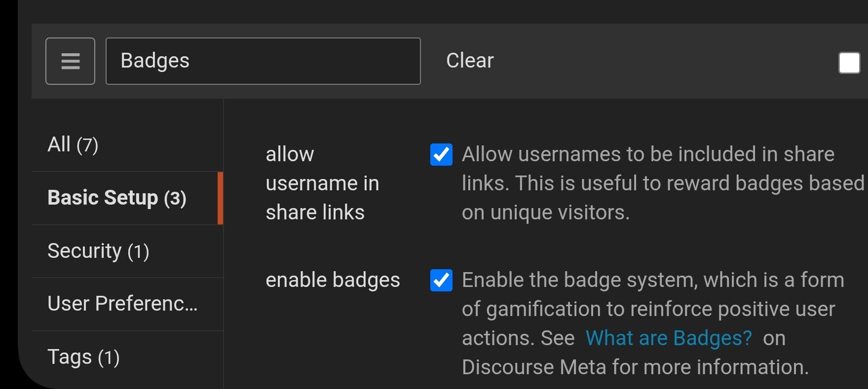Open the Security (1) category

98,251
